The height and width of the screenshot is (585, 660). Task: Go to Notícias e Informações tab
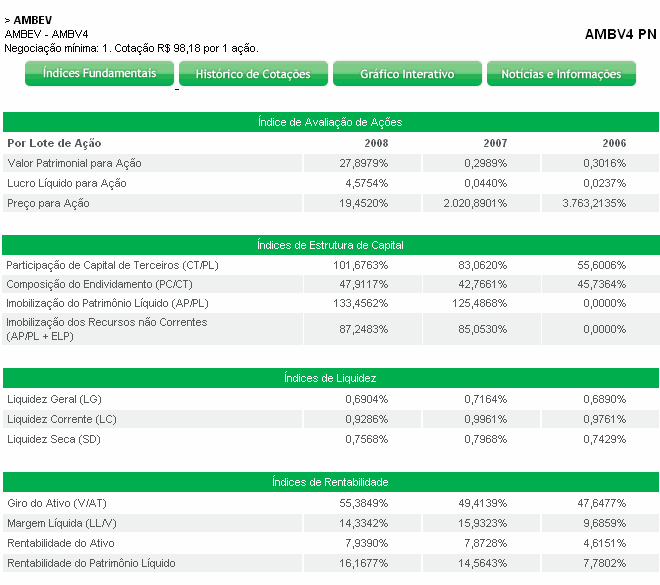(x=562, y=74)
